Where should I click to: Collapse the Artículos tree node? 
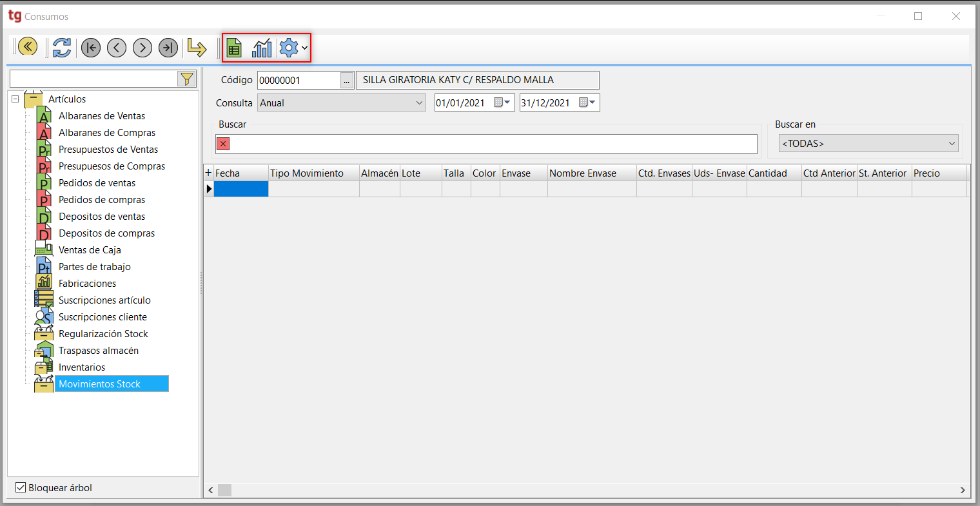(x=15, y=99)
